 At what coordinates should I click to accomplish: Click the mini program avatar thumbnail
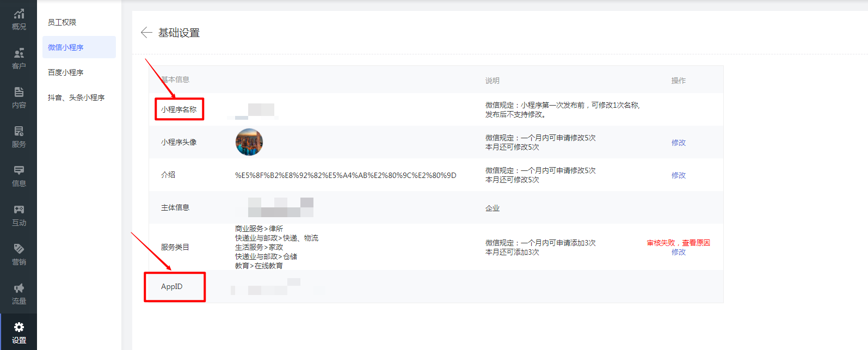249,142
